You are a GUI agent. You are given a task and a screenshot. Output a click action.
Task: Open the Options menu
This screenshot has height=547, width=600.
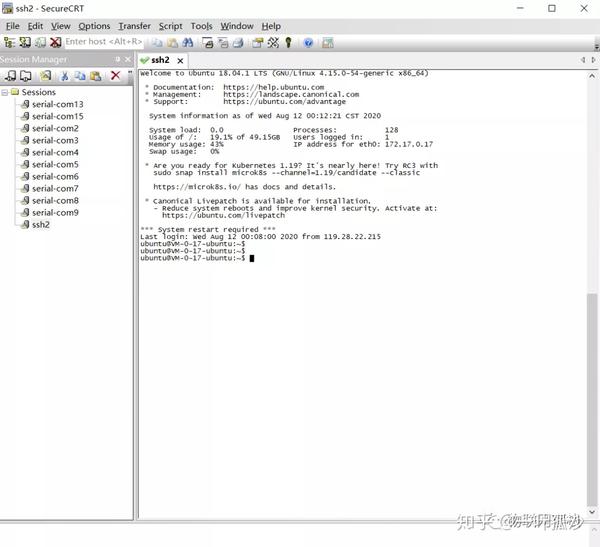pyautogui.click(x=94, y=26)
